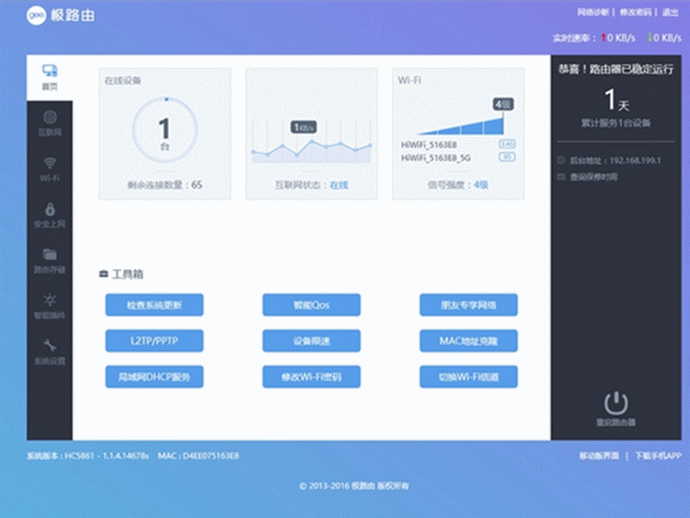Click the 网络诊断 link at top

[593, 13]
